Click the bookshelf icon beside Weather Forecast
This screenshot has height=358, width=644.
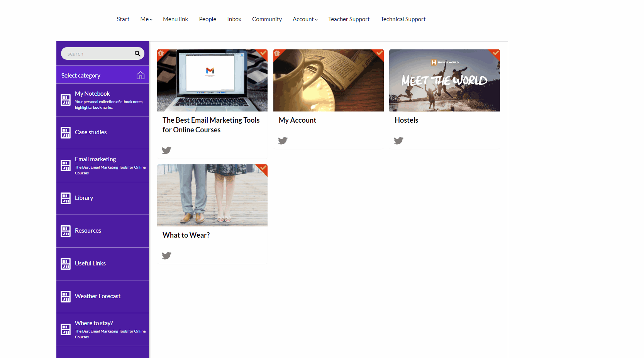click(x=65, y=297)
